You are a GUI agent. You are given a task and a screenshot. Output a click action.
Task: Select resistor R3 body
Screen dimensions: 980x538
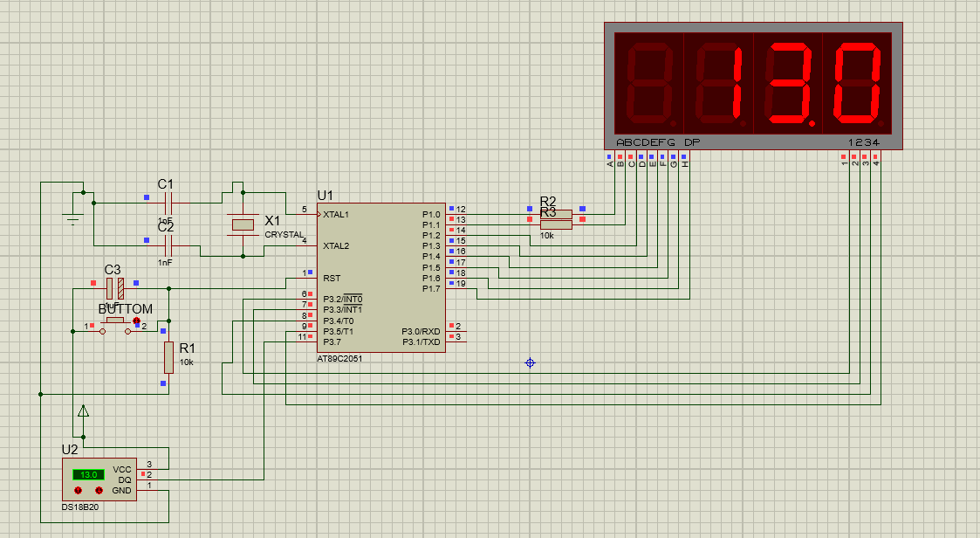pos(556,225)
